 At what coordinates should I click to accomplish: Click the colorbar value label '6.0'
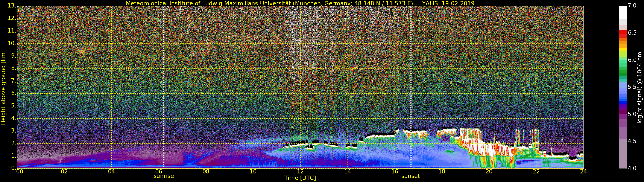(x=632, y=60)
